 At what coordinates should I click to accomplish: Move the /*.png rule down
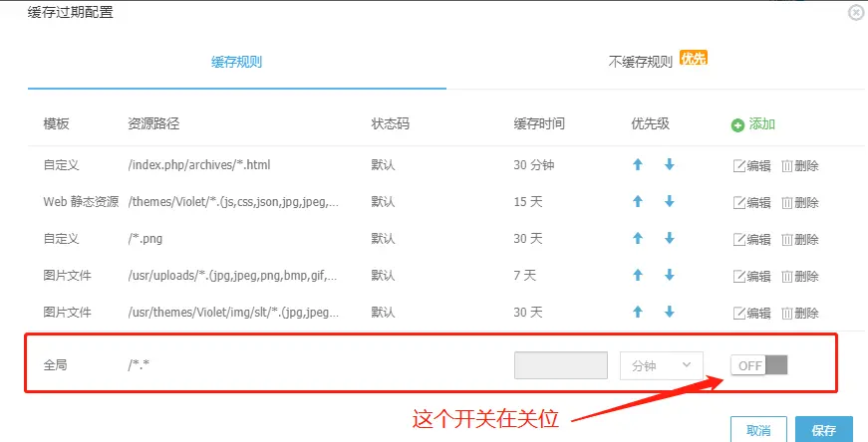(670, 238)
